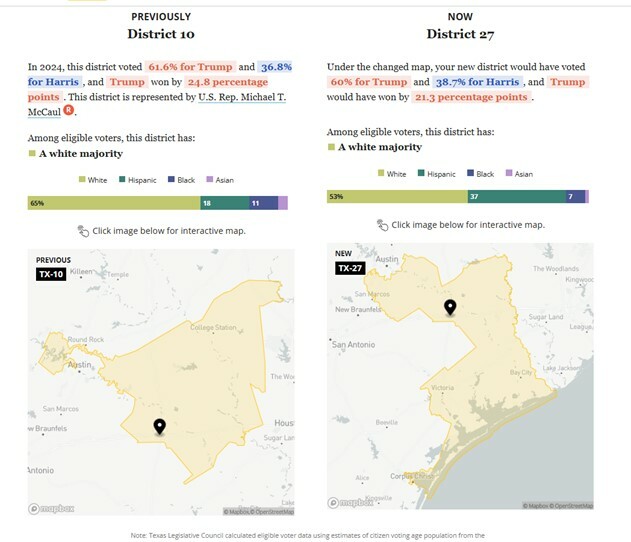Image resolution: width=631 pixels, height=542 pixels.
Task: Click Black legend swatch for District 27
Action: point(470,173)
